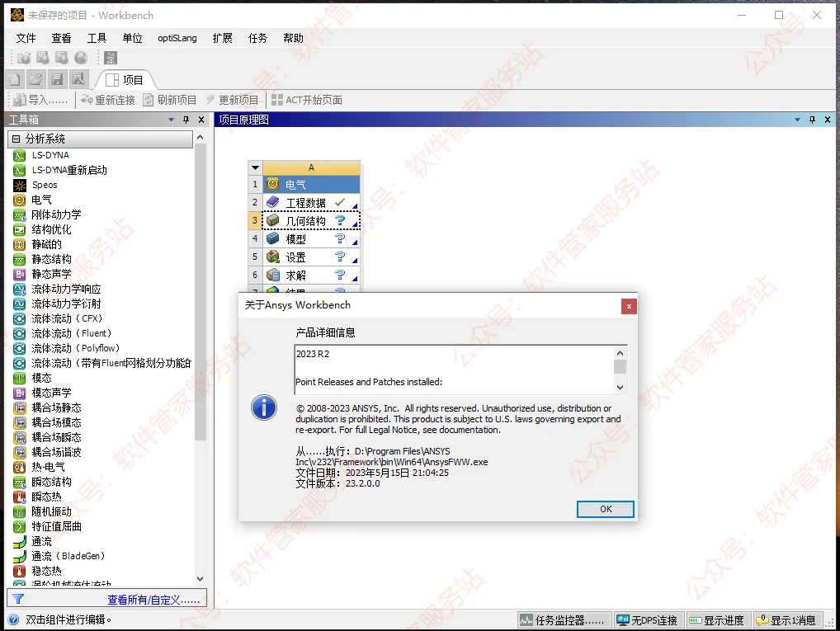Click the 求解 cell icon
The width and height of the screenshot is (840, 631).
tap(272, 275)
